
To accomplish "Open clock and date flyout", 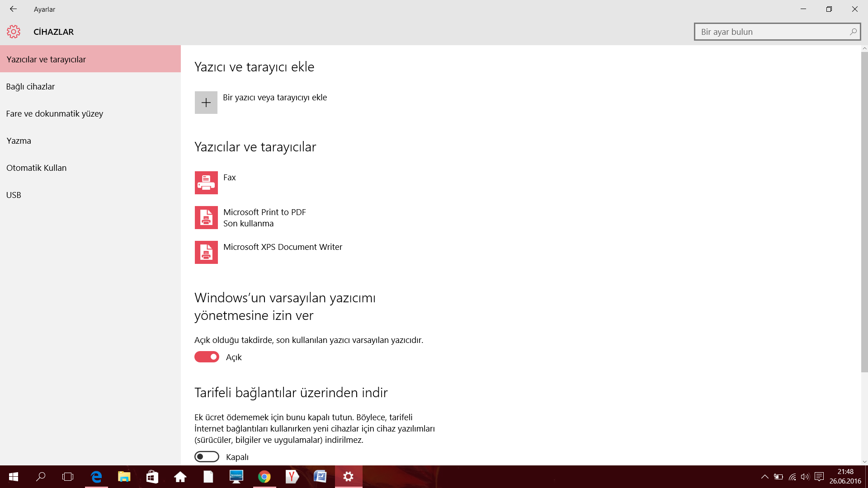I will point(845,477).
